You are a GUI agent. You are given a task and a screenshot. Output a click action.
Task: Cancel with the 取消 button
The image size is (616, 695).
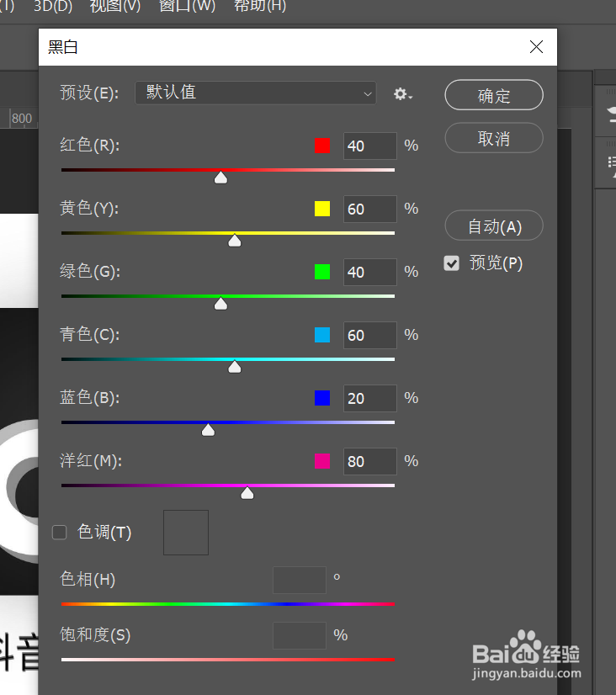(x=494, y=138)
